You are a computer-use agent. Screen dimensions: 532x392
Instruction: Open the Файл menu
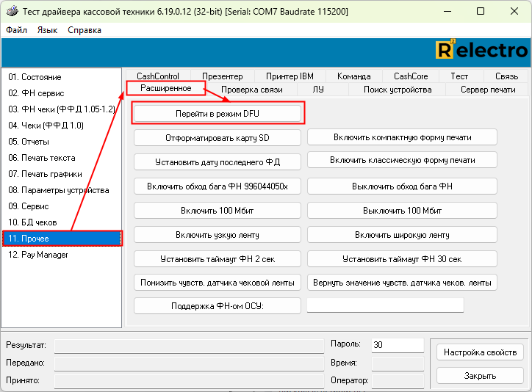click(x=16, y=30)
